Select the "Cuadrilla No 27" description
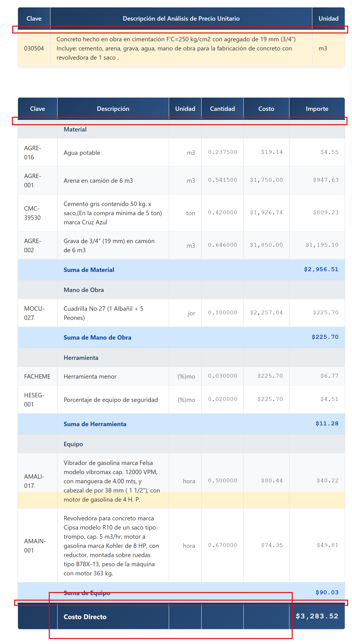352x644 pixels. point(103,313)
